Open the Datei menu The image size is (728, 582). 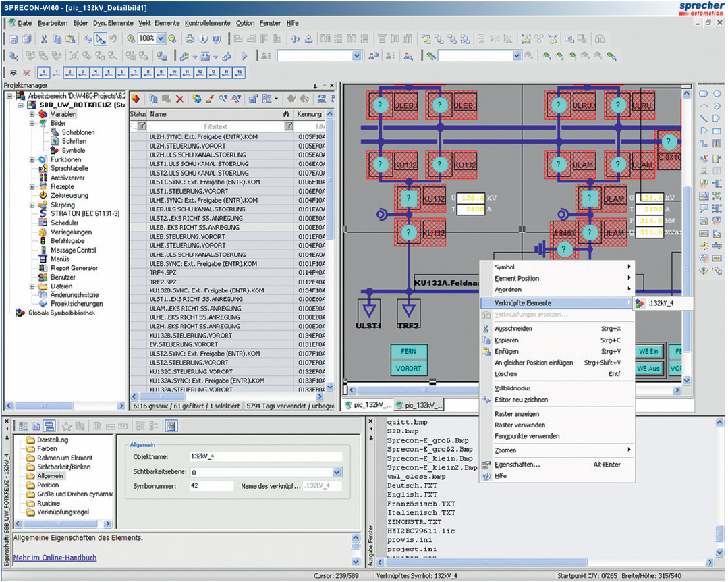25,23
